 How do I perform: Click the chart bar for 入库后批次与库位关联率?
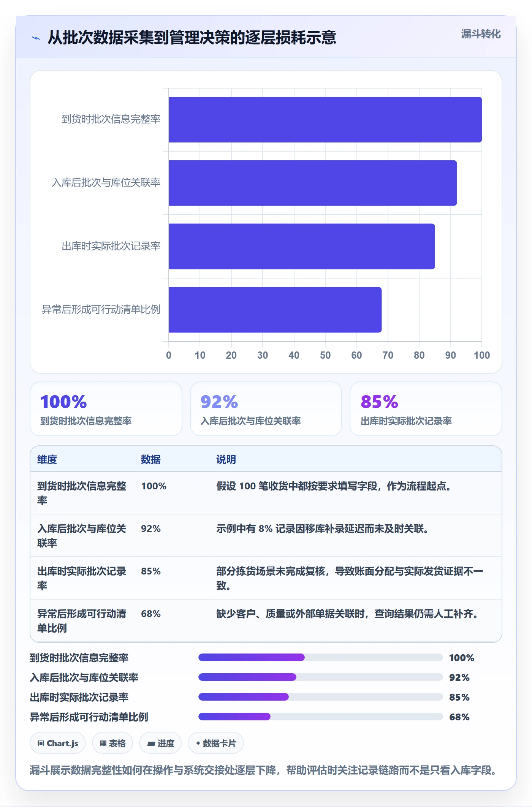click(313, 183)
